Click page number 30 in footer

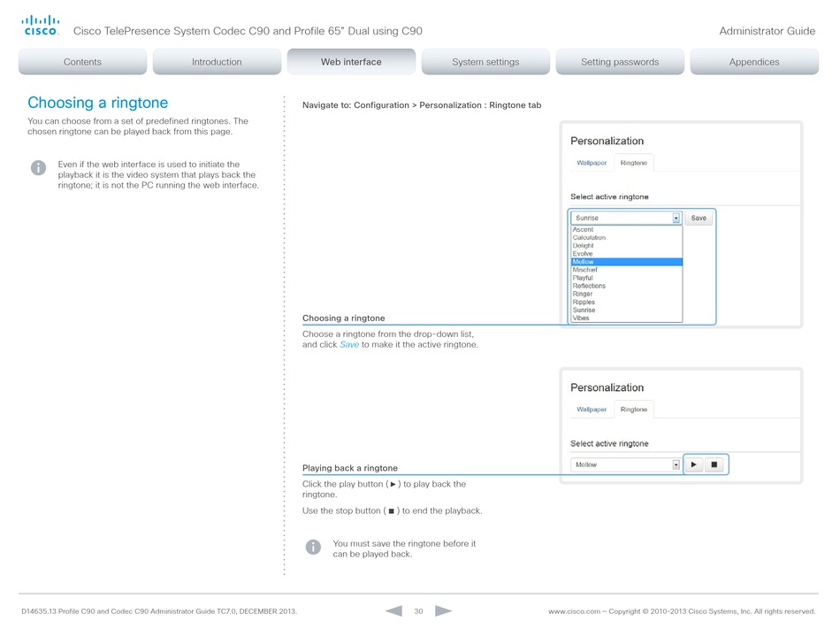click(418, 611)
